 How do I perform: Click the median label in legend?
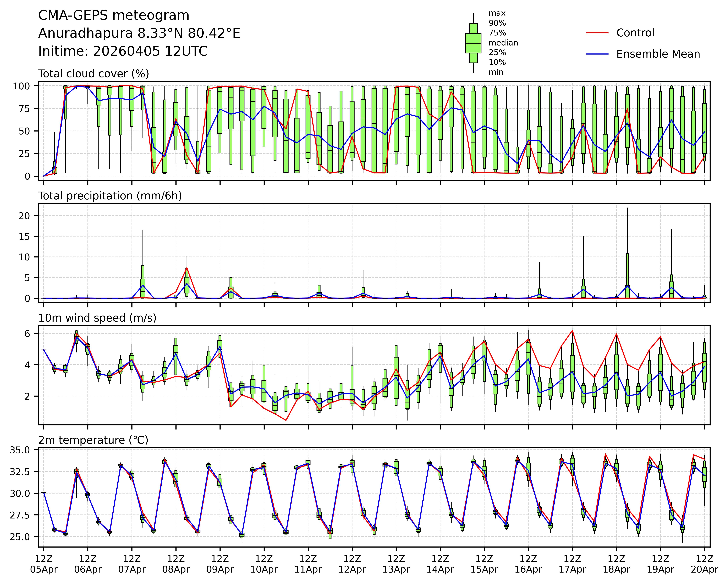(x=503, y=43)
